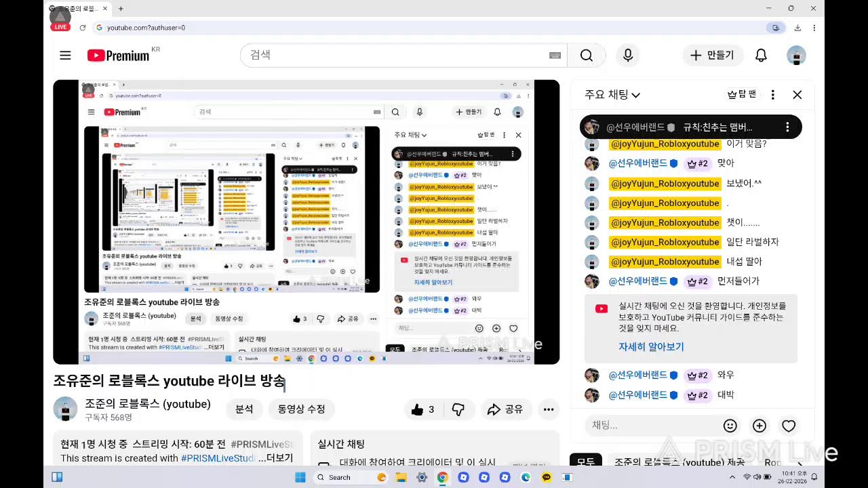Open the notifications bell

click(761, 56)
